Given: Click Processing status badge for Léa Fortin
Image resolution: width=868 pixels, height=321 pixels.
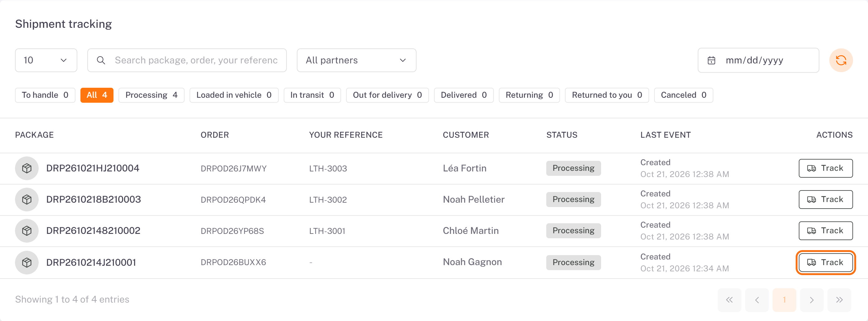Looking at the screenshot, I should tap(573, 168).
